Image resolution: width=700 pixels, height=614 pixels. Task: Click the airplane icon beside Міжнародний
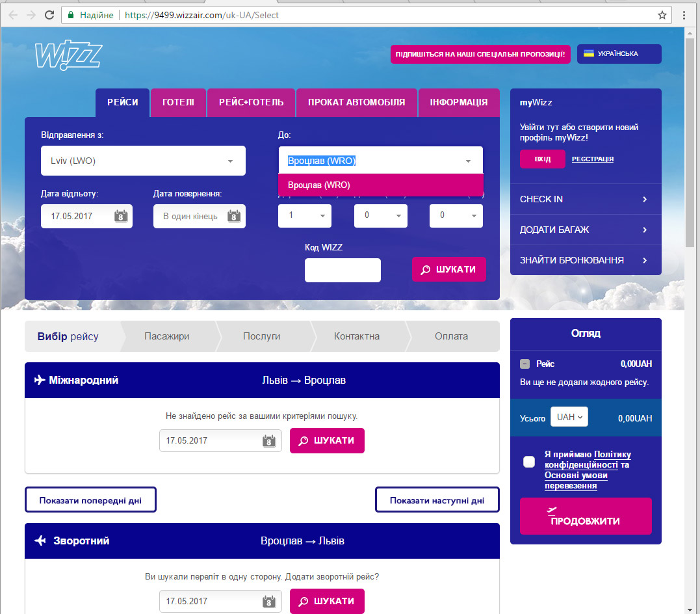coord(40,380)
